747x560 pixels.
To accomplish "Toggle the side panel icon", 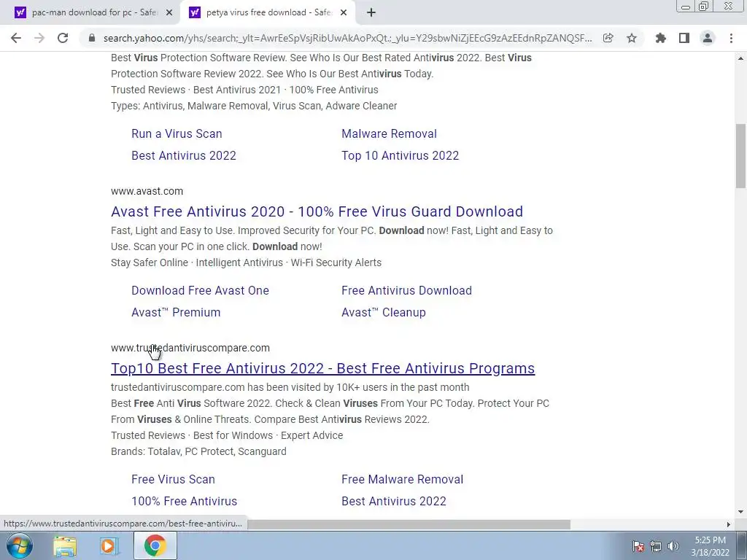I will 684,38.
